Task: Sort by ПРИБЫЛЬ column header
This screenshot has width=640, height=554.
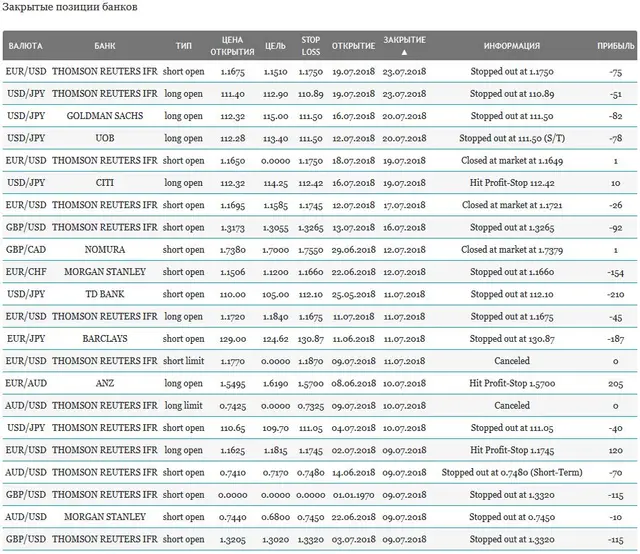Action: coord(616,46)
